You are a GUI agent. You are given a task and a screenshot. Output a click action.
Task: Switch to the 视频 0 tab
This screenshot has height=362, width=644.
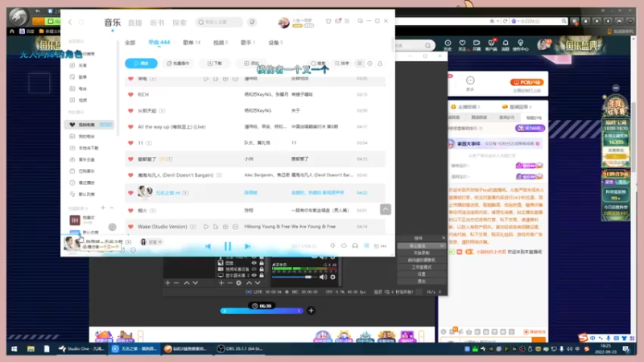(220, 43)
